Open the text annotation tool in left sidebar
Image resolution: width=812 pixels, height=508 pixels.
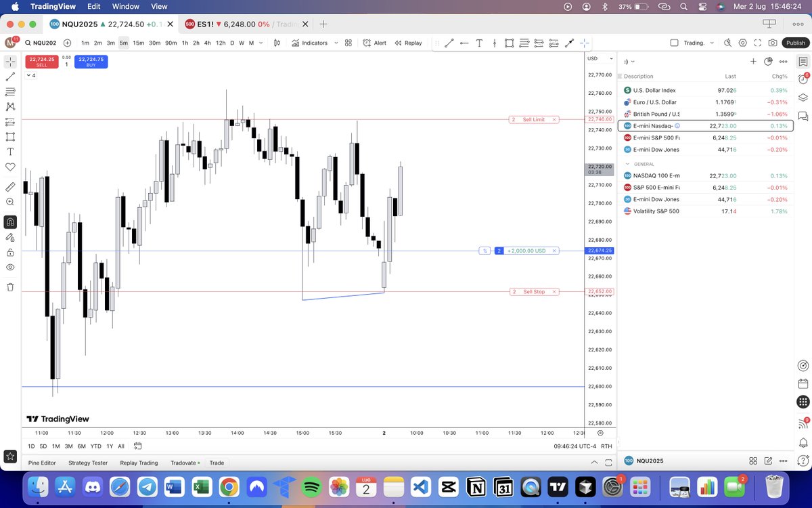(10, 152)
